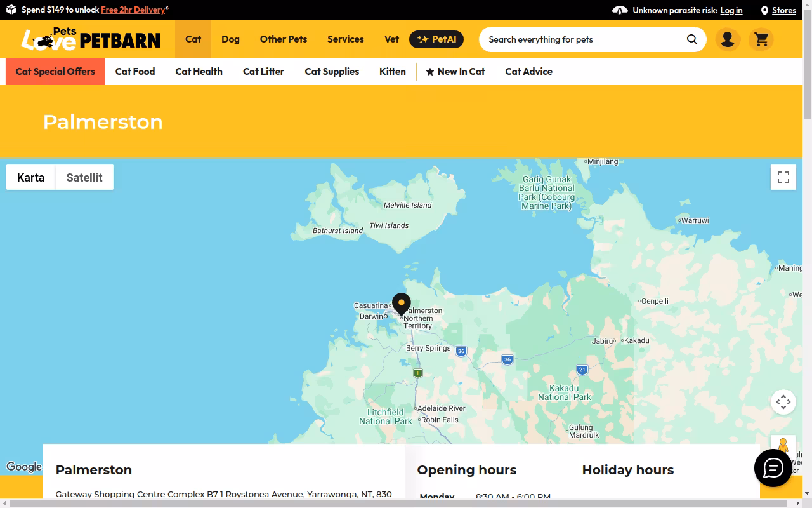The image size is (812, 508).
Task: Open the Cat Food tab
Action: coord(135,72)
